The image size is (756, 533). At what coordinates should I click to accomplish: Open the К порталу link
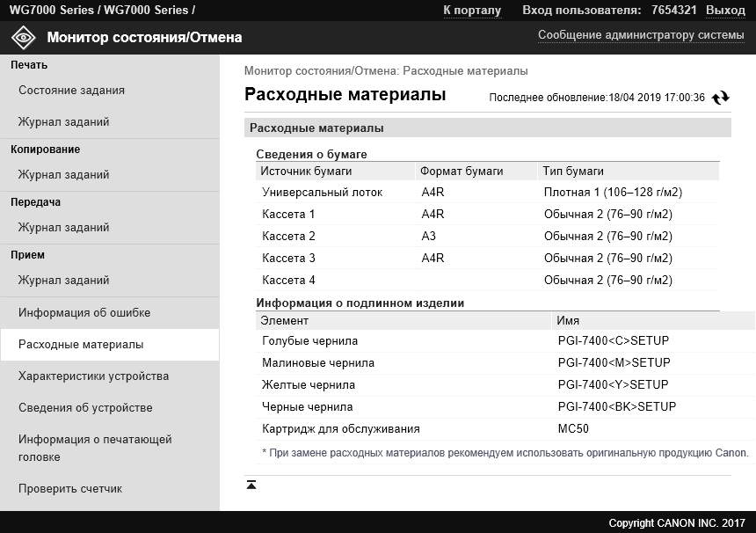472,11
